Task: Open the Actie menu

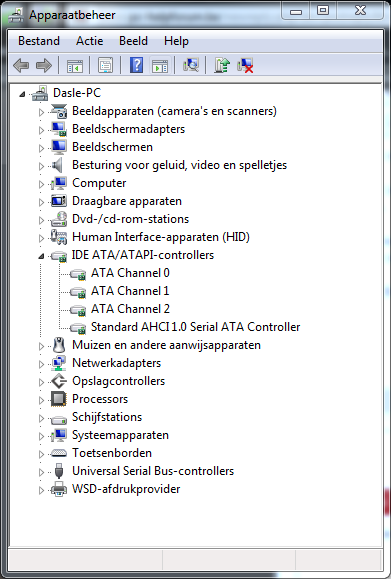Action: coord(89,41)
